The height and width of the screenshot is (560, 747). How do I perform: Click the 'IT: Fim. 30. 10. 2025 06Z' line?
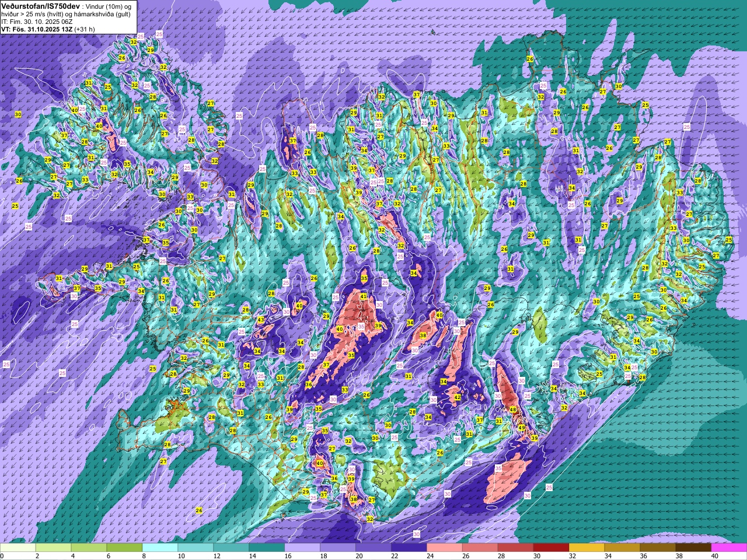click(x=37, y=22)
